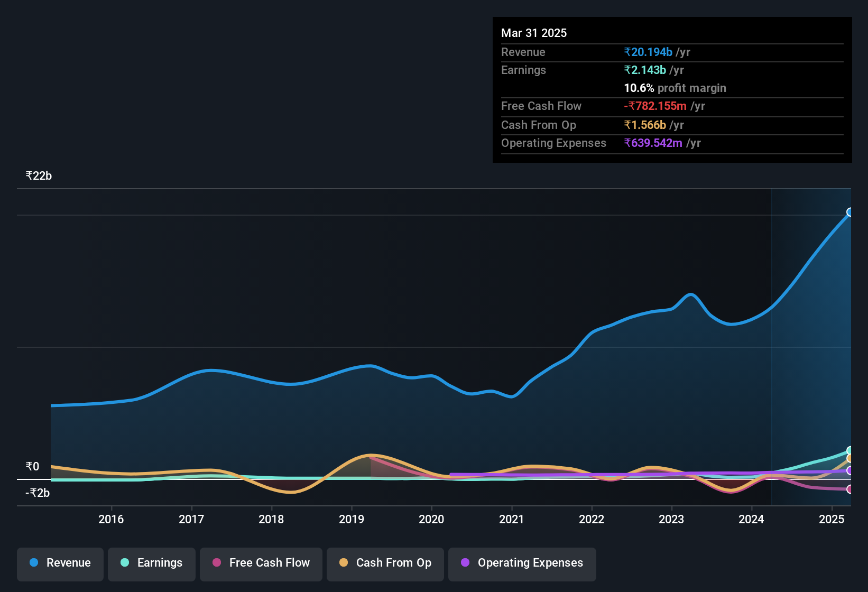Toggle the Cash From Op legend button
Image resolution: width=868 pixels, height=592 pixels.
pos(385,563)
